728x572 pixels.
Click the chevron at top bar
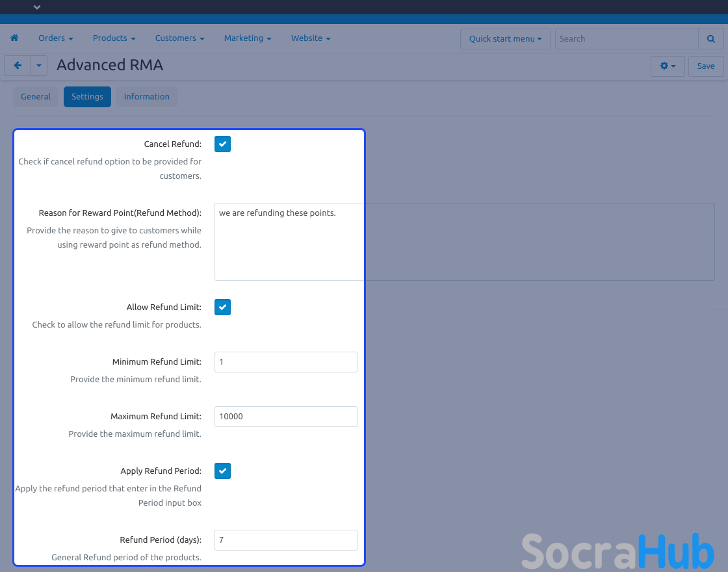[x=37, y=7]
